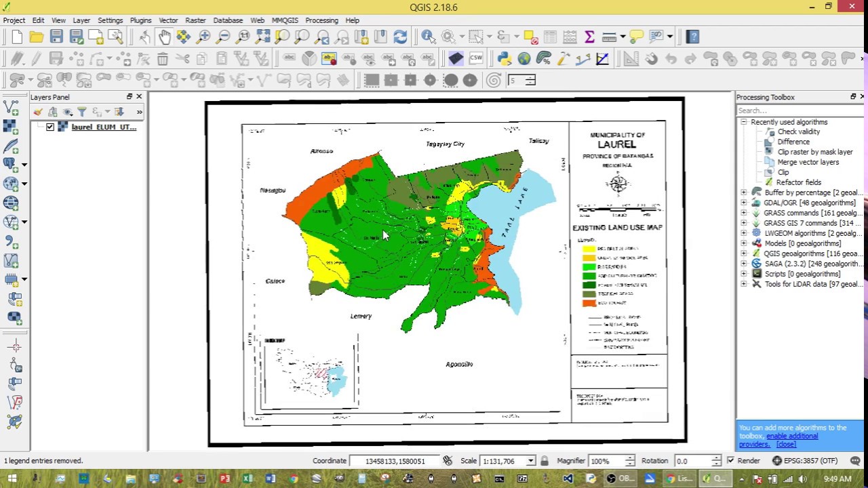This screenshot has width=868, height=488.
Task: Open the Scale dropdown in status bar
Action: [530, 461]
